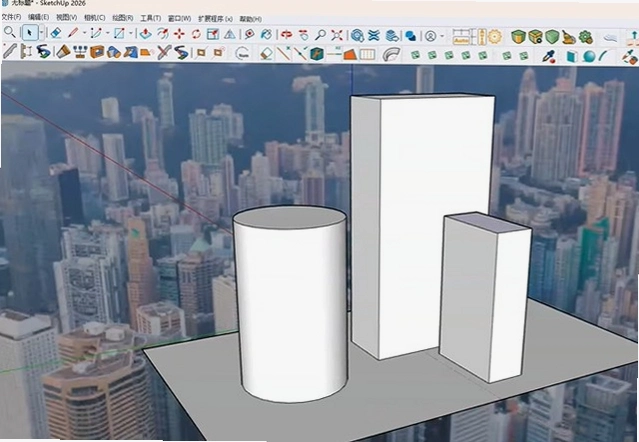Open the 帮助(H) menu
Image resolution: width=639 pixels, height=442 pixels.
(251, 19)
